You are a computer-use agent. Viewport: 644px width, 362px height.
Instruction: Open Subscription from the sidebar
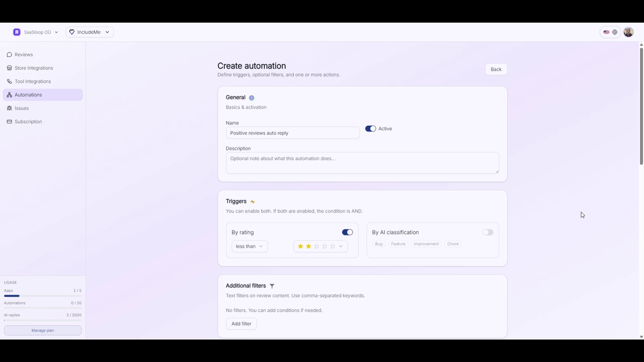click(28, 121)
